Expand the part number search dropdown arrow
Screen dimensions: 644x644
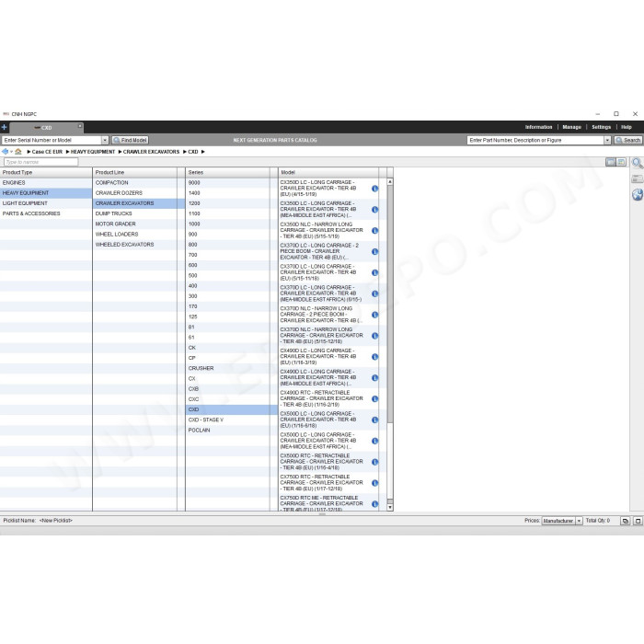click(x=607, y=141)
